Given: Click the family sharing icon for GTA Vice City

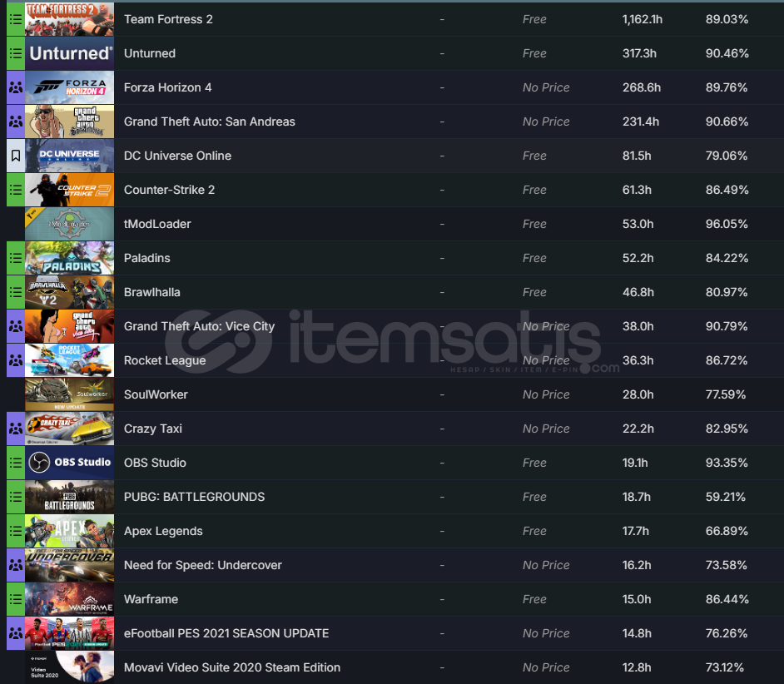Looking at the screenshot, I should pos(16,326).
